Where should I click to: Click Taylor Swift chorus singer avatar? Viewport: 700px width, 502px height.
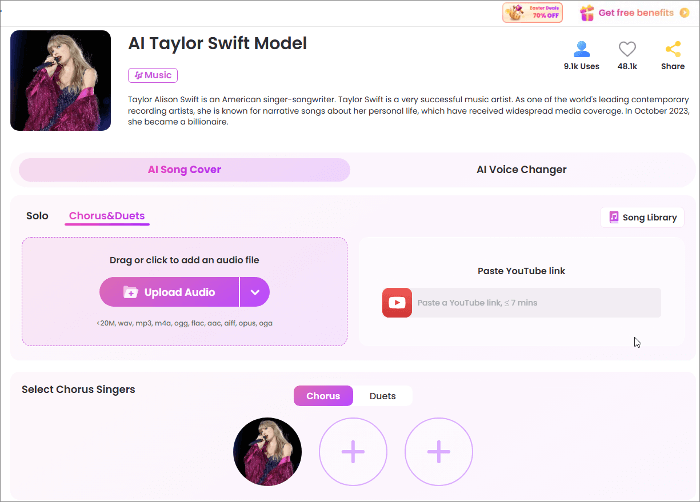pyautogui.click(x=267, y=452)
